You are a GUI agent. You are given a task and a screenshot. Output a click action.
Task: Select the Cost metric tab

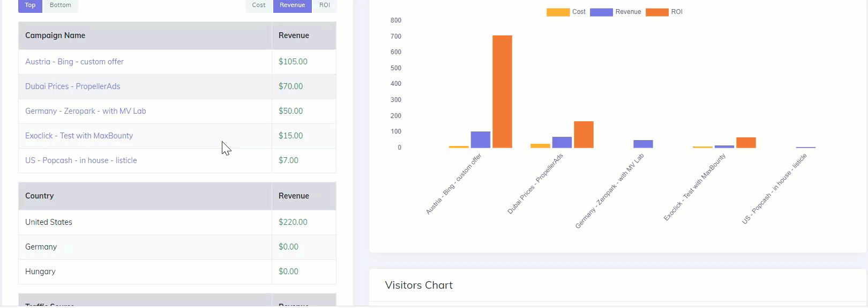pyautogui.click(x=259, y=5)
